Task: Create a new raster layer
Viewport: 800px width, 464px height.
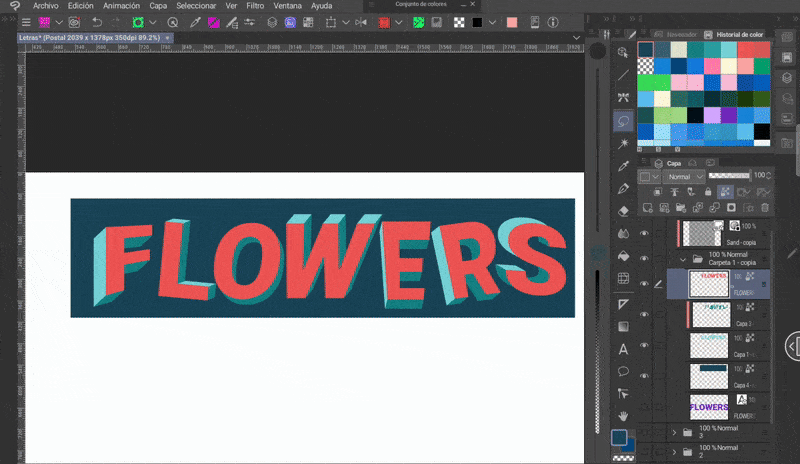Action: [647, 208]
